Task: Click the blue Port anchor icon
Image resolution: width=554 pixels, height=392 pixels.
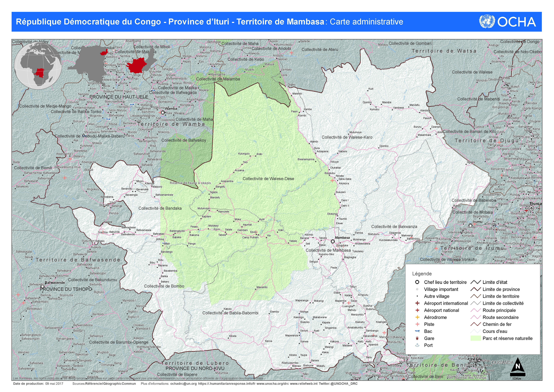Action: [x=417, y=345]
